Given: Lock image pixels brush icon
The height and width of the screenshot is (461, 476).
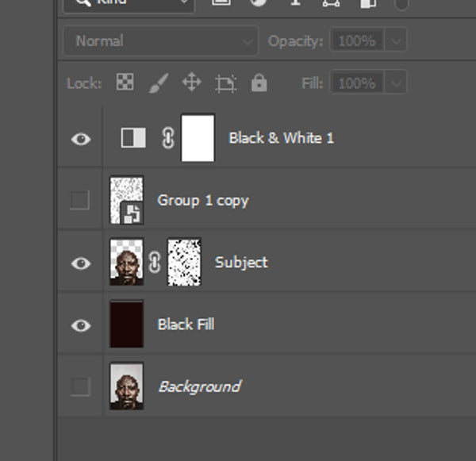Looking at the screenshot, I should (x=159, y=83).
